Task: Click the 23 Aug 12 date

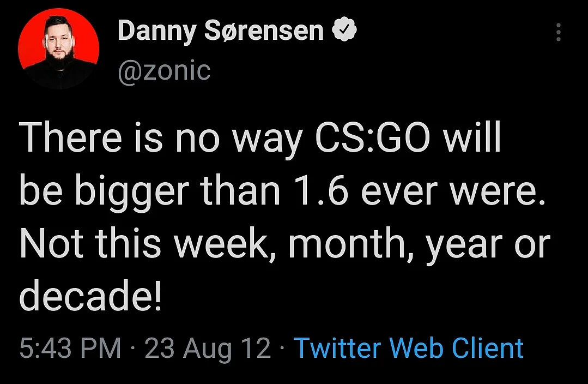Action: (x=208, y=349)
